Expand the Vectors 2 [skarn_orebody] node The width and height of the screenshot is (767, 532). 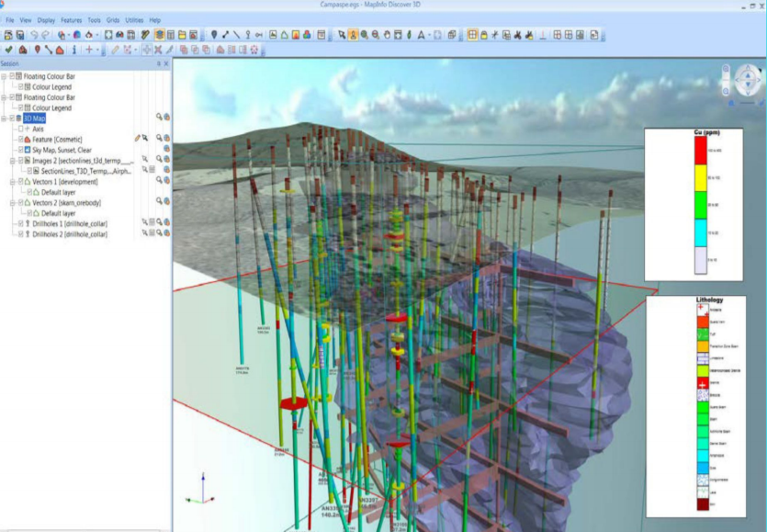click(x=12, y=202)
